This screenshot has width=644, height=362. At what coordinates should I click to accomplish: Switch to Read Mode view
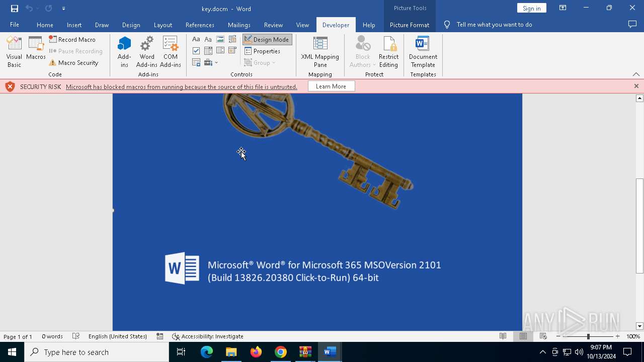click(503, 336)
